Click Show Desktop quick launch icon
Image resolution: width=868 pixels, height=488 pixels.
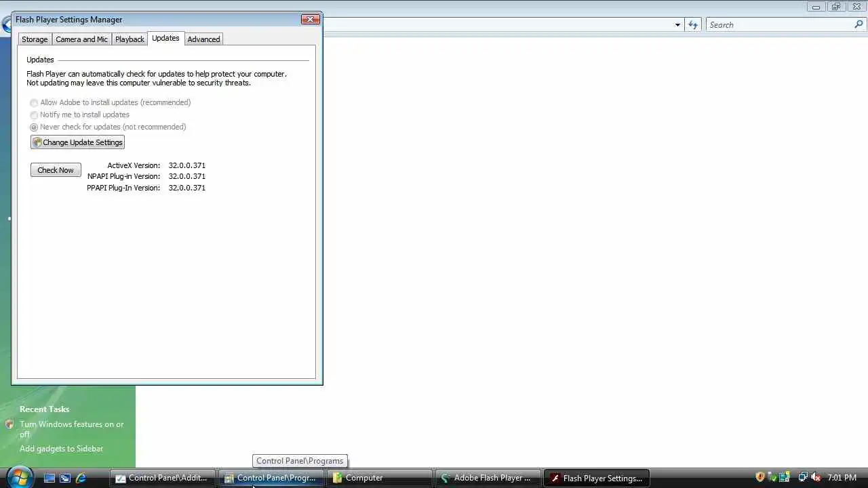point(49,478)
